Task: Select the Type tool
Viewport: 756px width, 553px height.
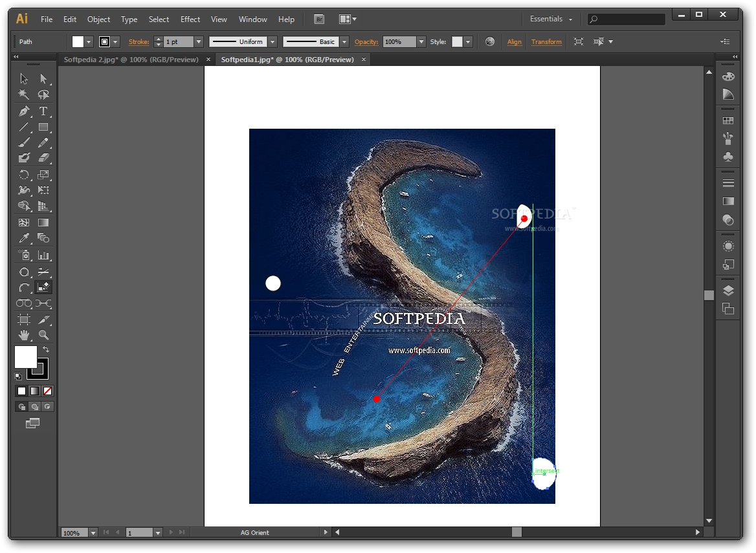Action: [43, 111]
